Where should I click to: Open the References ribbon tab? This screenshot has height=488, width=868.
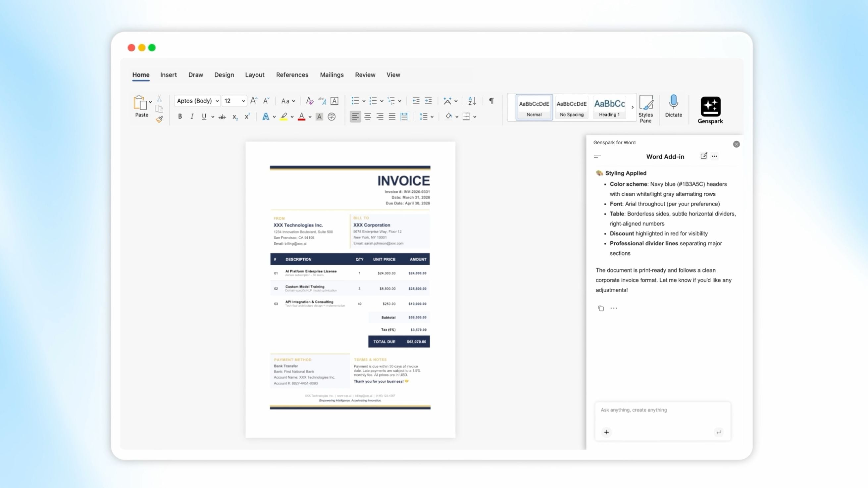[x=292, y=75]
